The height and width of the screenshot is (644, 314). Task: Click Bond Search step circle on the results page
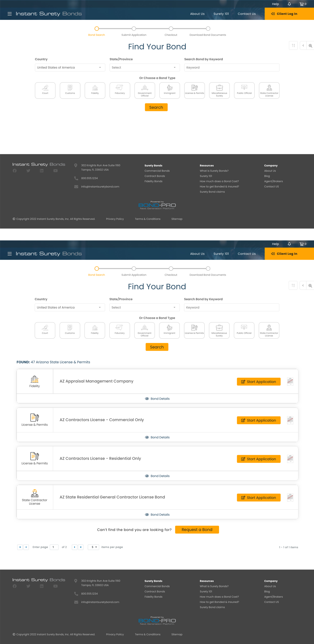click(x=97, y=268)
